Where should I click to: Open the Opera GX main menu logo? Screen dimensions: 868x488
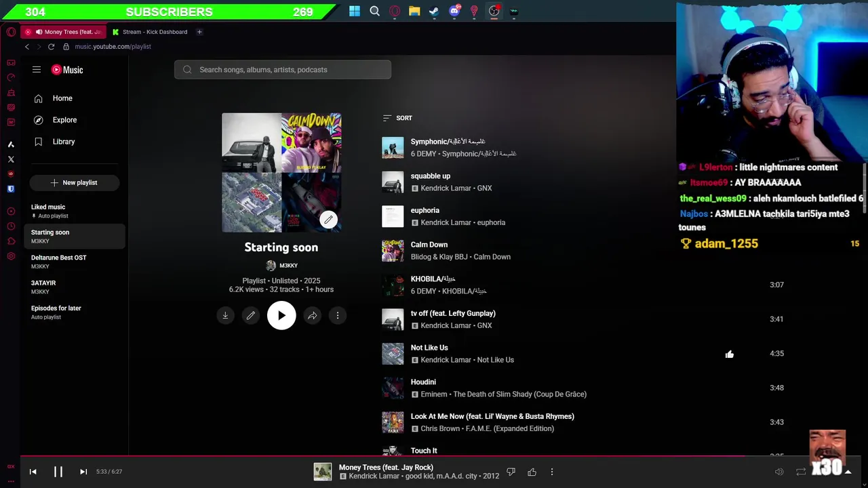click(11, 32)
